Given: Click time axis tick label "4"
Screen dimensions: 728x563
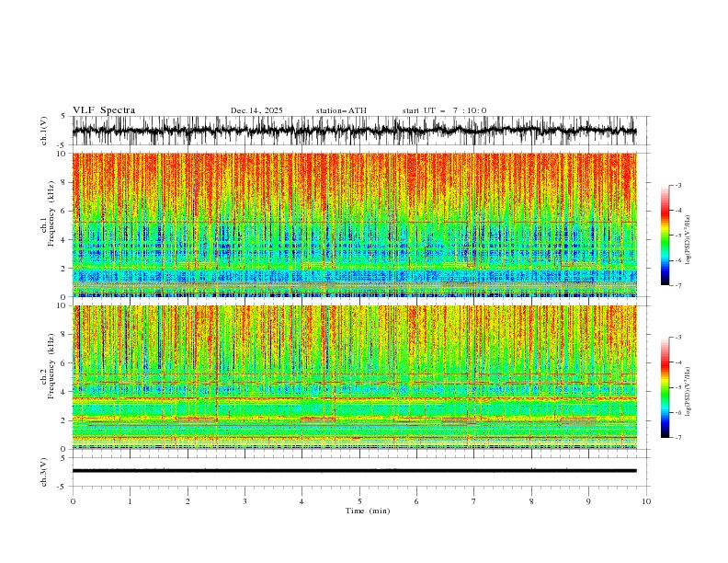Looking at the screenshot, I should (x=301, y=501).
